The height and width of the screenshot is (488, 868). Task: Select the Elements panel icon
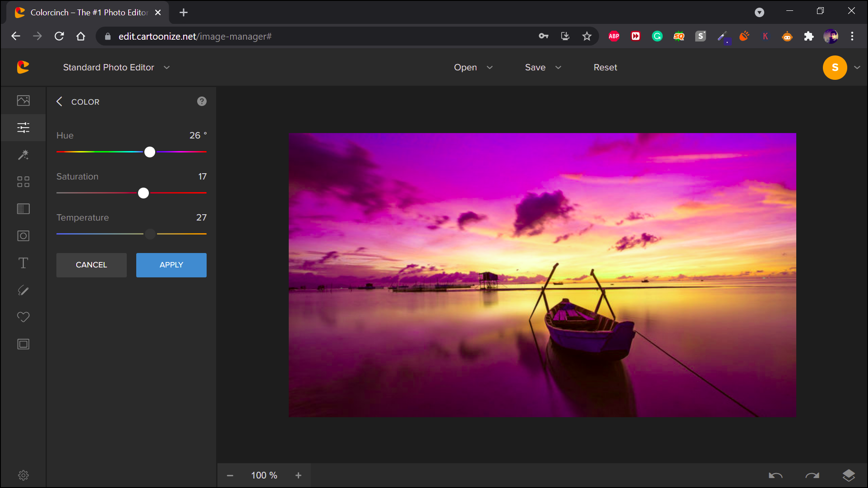coord(23,182)
